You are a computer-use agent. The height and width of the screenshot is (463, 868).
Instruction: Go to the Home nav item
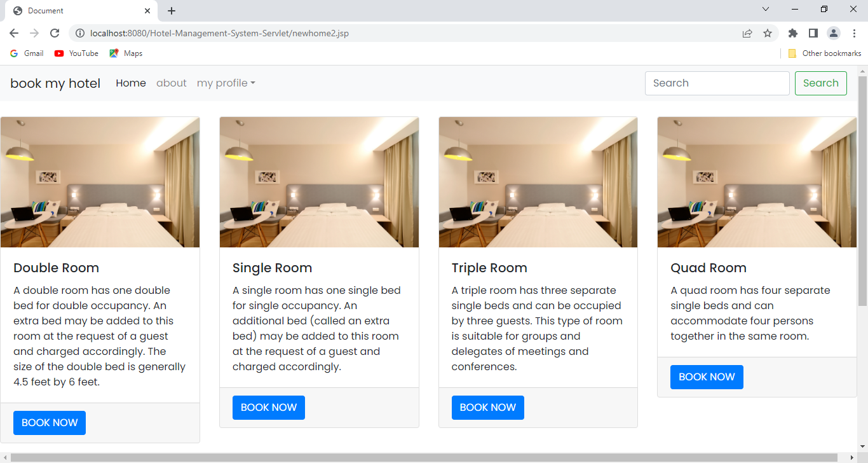131,83
